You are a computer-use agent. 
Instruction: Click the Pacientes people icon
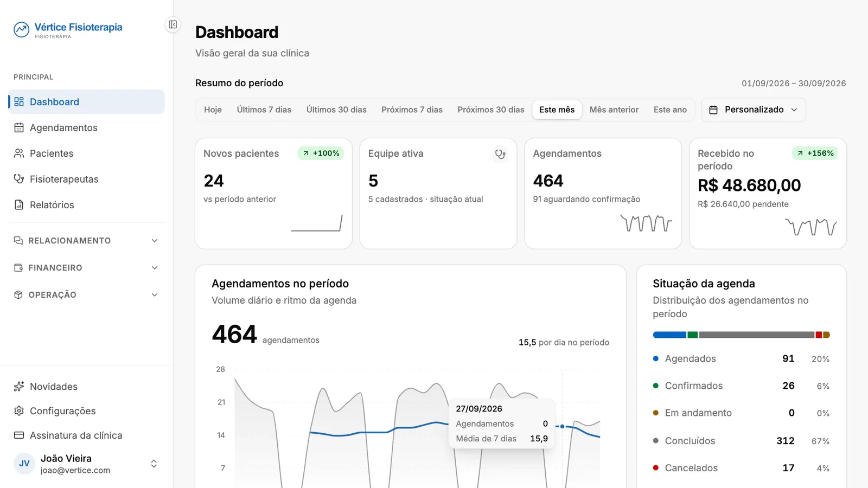[x=19, y=153]
